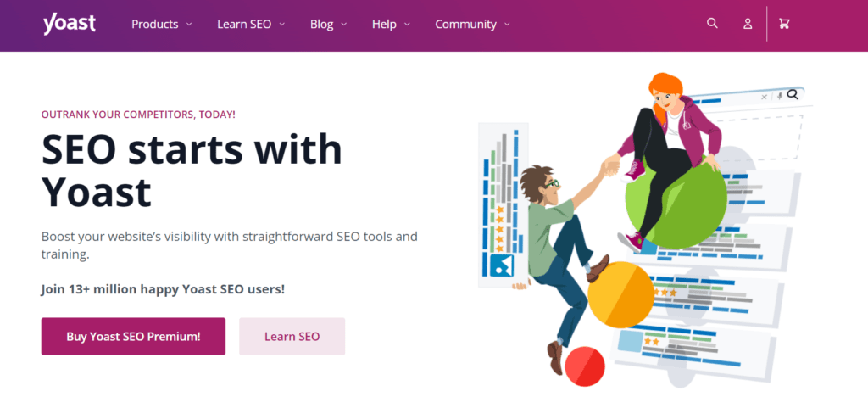Open the Blog menu
Viewport: 868px width, 408px height.
(321, 25)
